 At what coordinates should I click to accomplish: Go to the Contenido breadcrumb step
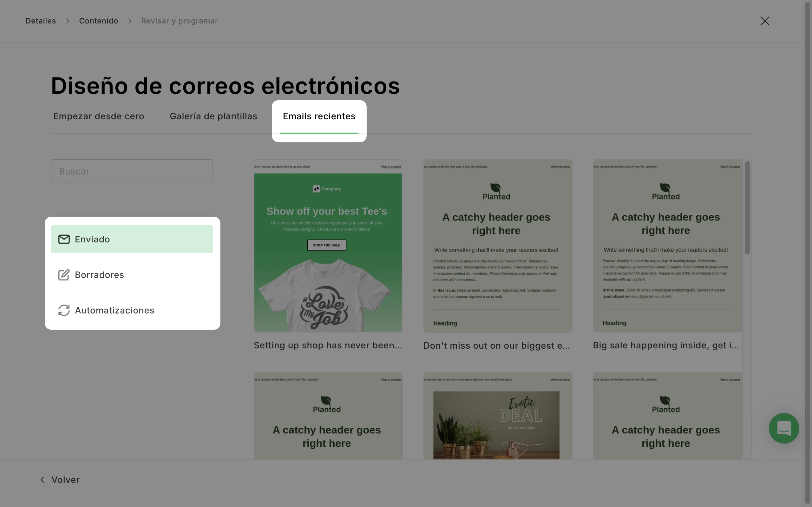[99, 21]
